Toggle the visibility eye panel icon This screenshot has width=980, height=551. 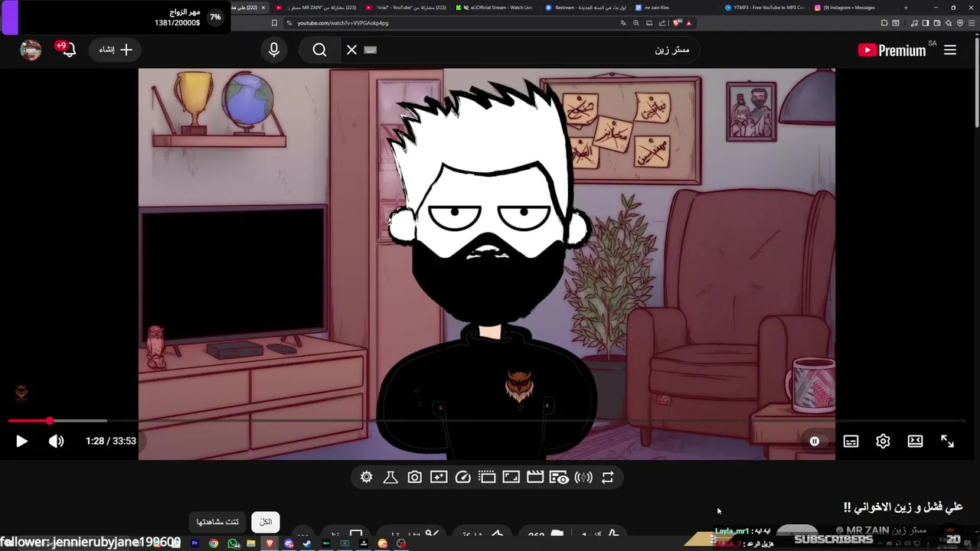559,478
